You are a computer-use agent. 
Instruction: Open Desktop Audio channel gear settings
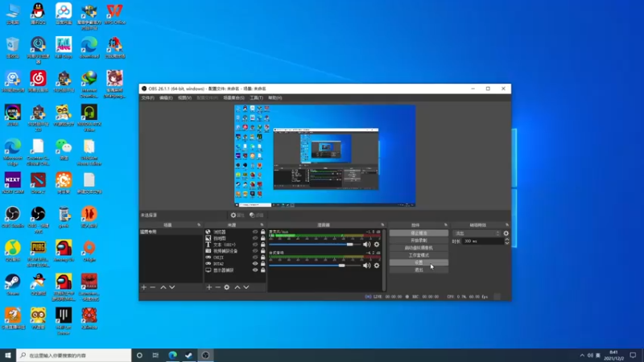pyautogui.click(x=377, y=265)
